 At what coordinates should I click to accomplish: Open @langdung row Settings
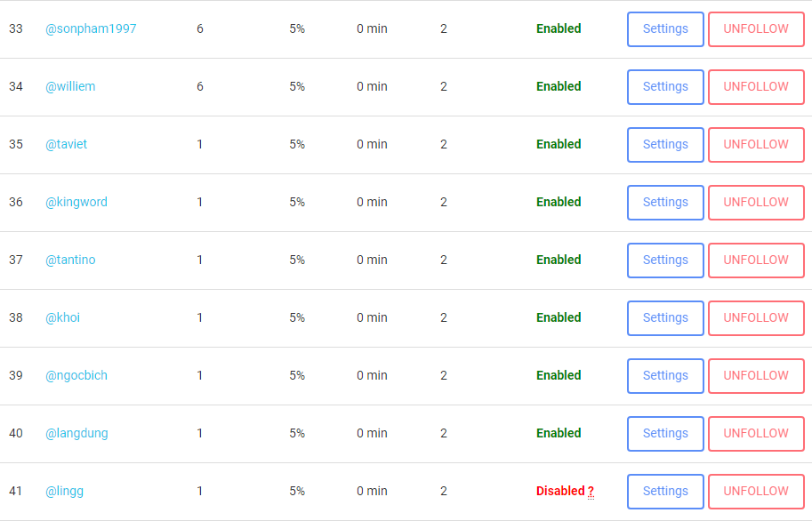[665, 434]
